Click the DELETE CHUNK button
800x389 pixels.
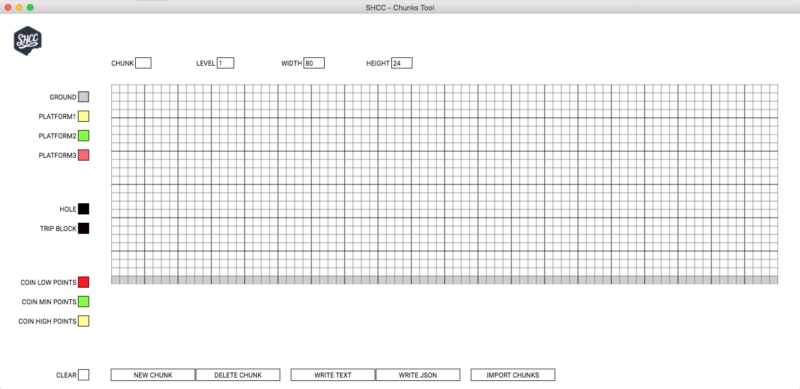coord(238,375)
